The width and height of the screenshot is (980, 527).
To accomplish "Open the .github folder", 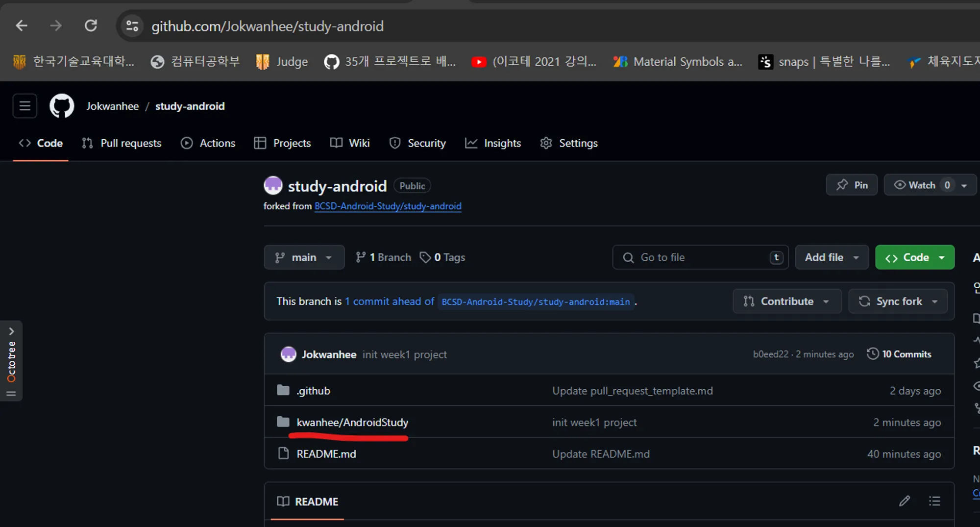I will [313, 391].
